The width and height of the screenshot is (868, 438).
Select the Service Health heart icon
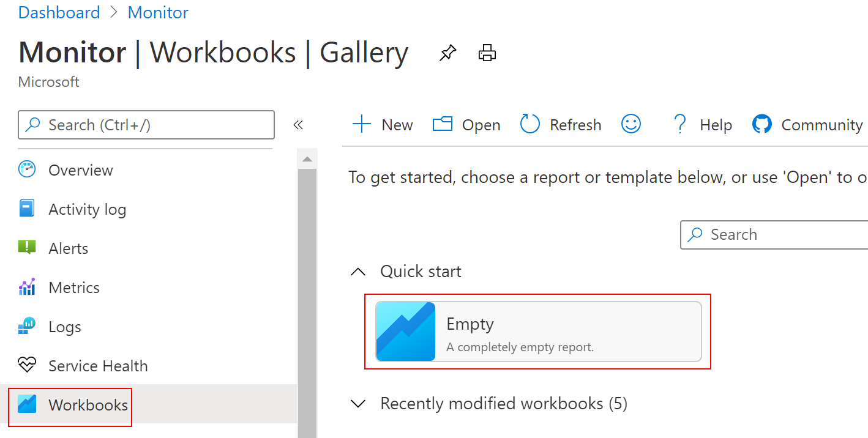pos(27,365)
